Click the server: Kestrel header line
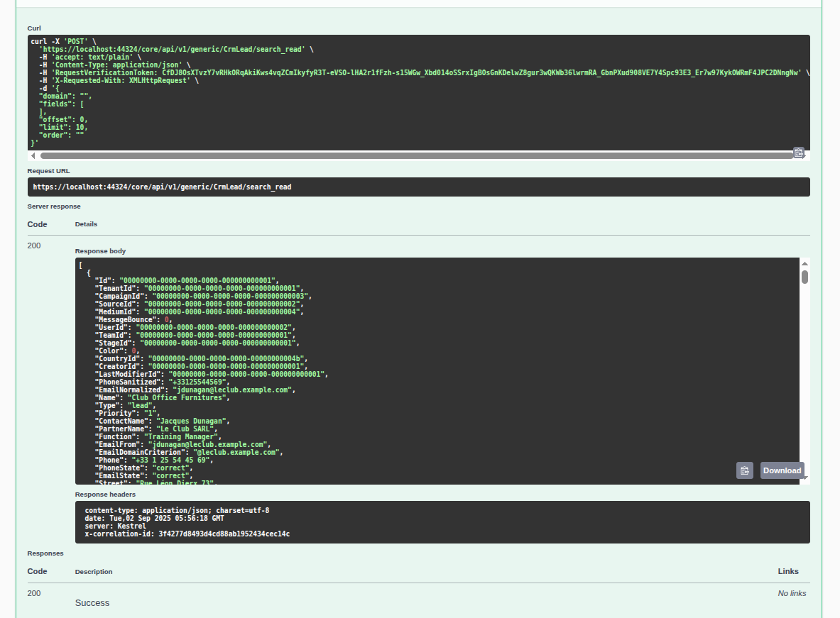This screenshot has height=618, width=840. [x=115, y=526]
